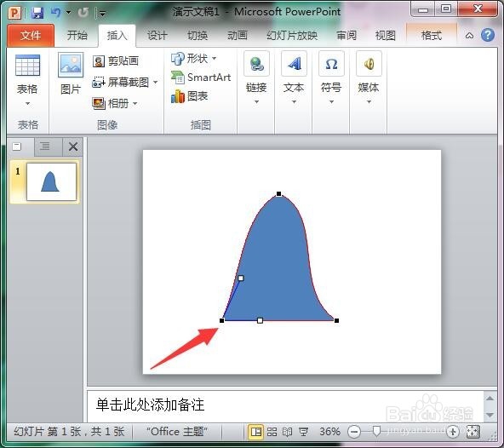This screenshot has height=448, width=504.
Task: Click the zoom out minus button
Action: (x=354, y=432)
